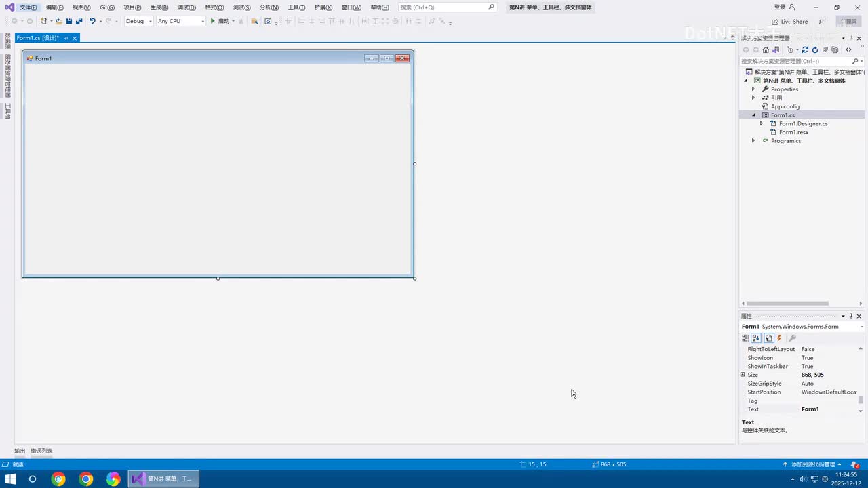868x488 pixels.
Task: Click the Save All icon
Action: pos(79,21)
